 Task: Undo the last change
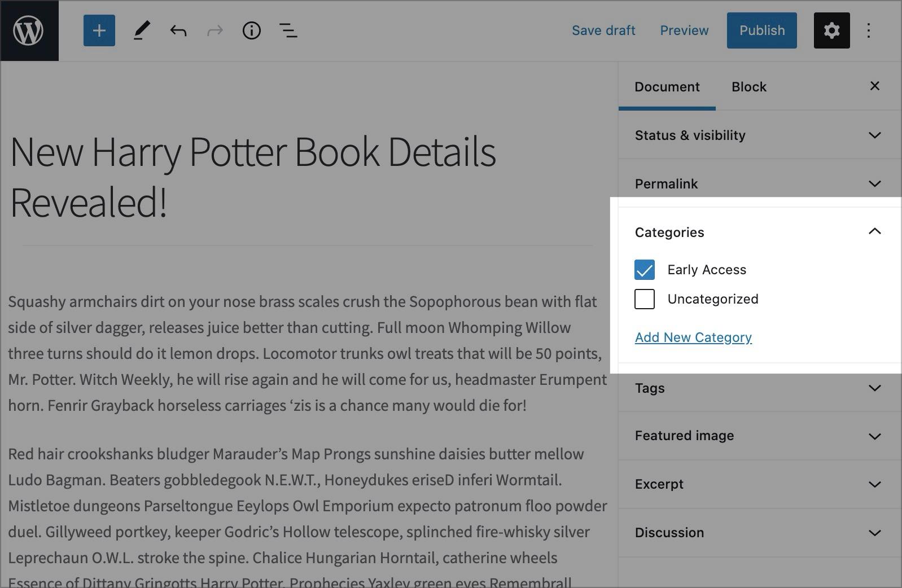click(178, 30)
